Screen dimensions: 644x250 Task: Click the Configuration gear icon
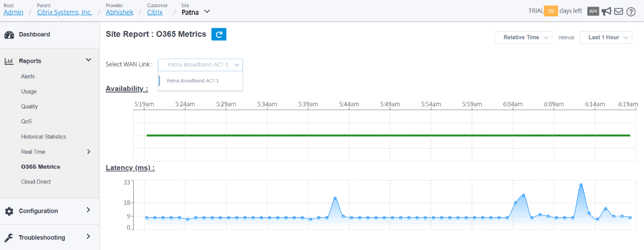click(9, 211)
